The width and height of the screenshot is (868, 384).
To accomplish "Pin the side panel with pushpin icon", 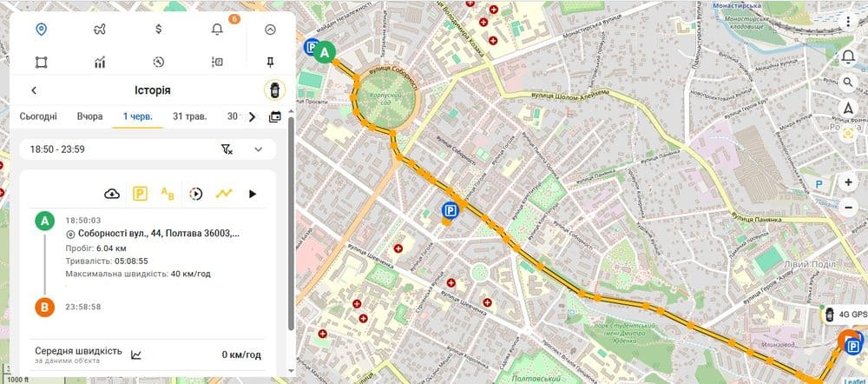I will coord(270,62).
